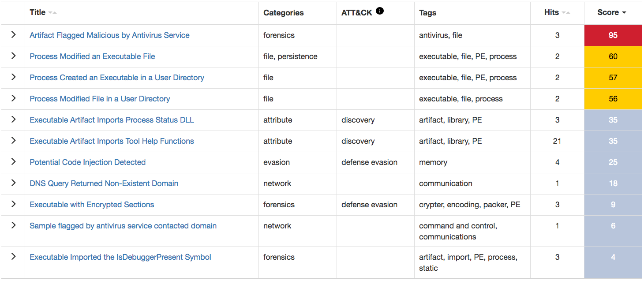Expand the Sample flagged by antivirus service row
This screenshot has width=644, height=284.
click(13, 226)
